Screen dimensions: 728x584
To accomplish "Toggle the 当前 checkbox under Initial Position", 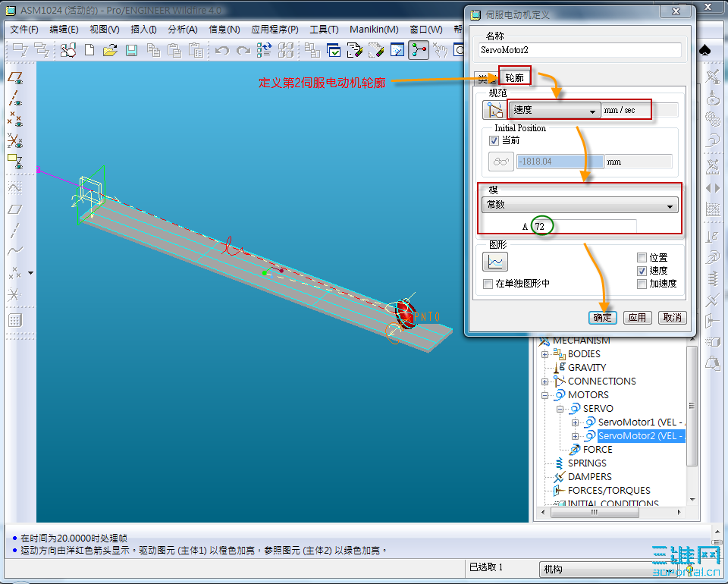I will [494, 140].
